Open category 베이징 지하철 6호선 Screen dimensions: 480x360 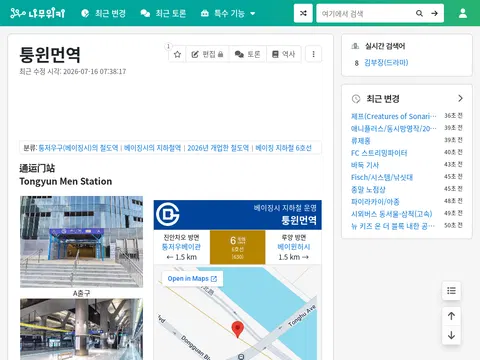tap(284, 148)
